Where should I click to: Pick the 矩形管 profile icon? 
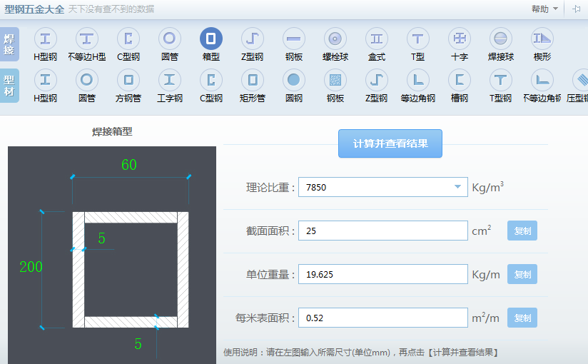coord(253,80)
